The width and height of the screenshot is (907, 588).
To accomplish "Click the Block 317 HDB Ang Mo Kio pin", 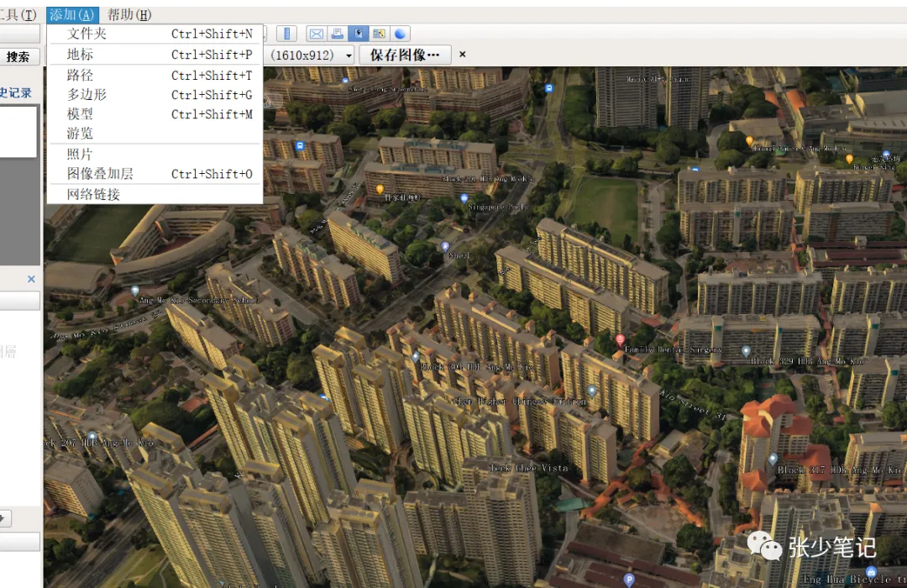I will point(773,459).
